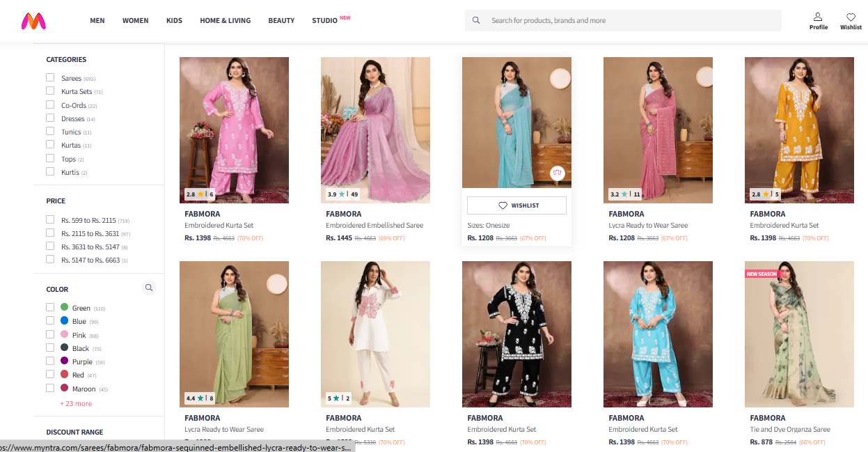
Task: Tick the Kurtis category checkbox
Action: pyautogui.click(x=50, y=172)
